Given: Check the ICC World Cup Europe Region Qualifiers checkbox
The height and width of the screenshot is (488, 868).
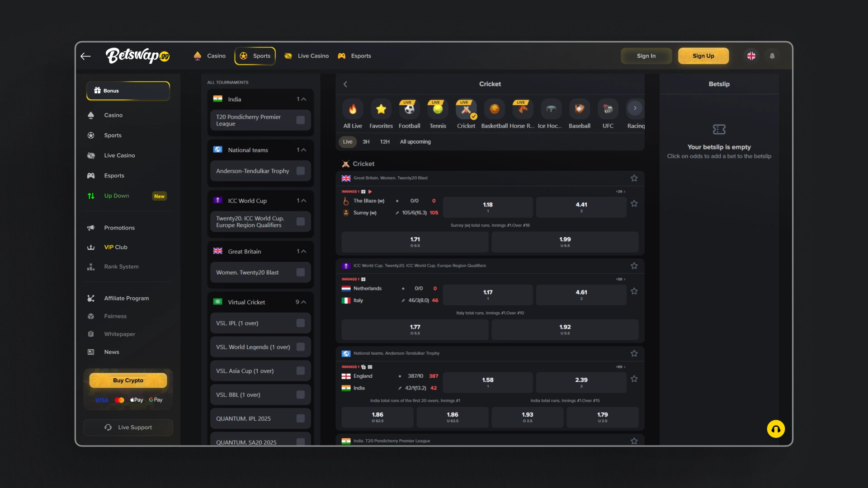Looking at the screenshot, I should point(301,221).
